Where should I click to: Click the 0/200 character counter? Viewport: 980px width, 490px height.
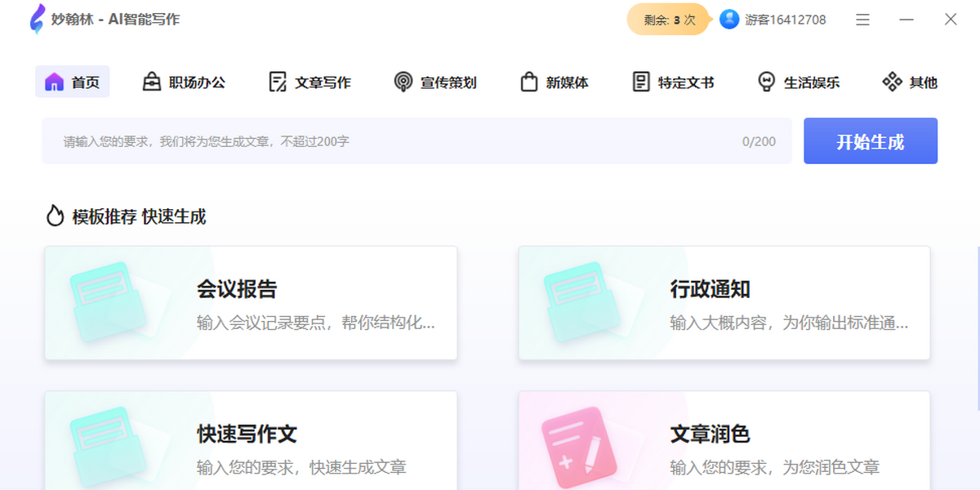tap(759, 141)
